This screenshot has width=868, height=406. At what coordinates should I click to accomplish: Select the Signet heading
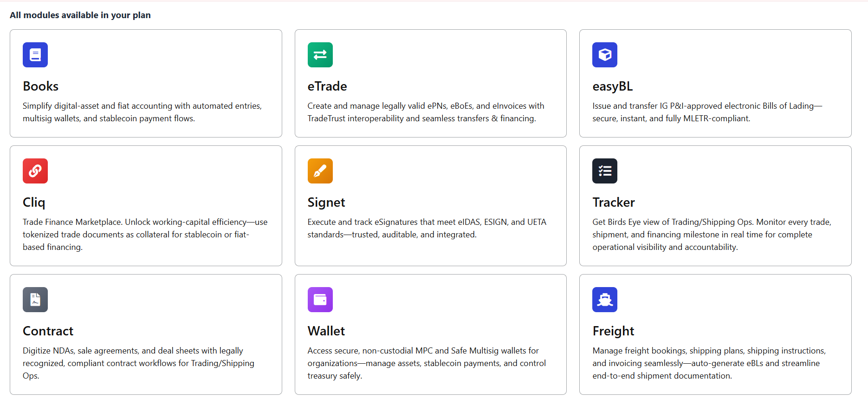(x=326, y=203)
